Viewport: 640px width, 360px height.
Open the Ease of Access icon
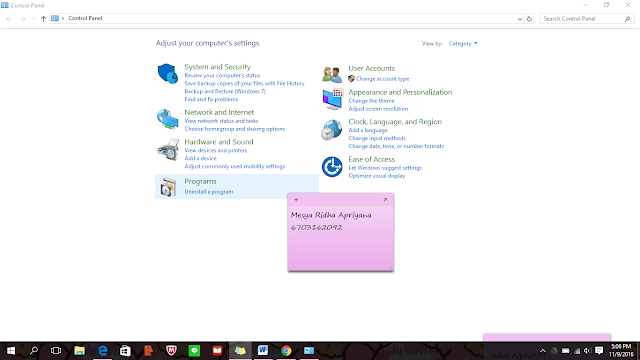click(x=332, y=167)
